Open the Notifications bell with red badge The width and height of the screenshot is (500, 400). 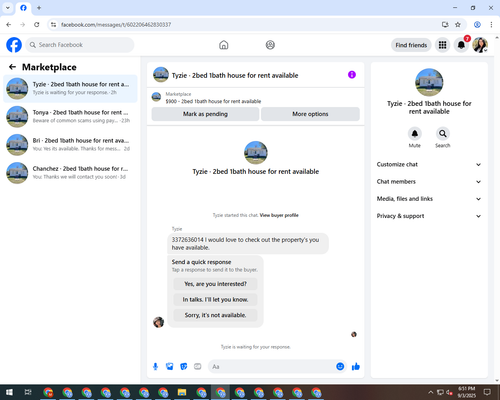point(461,45)
